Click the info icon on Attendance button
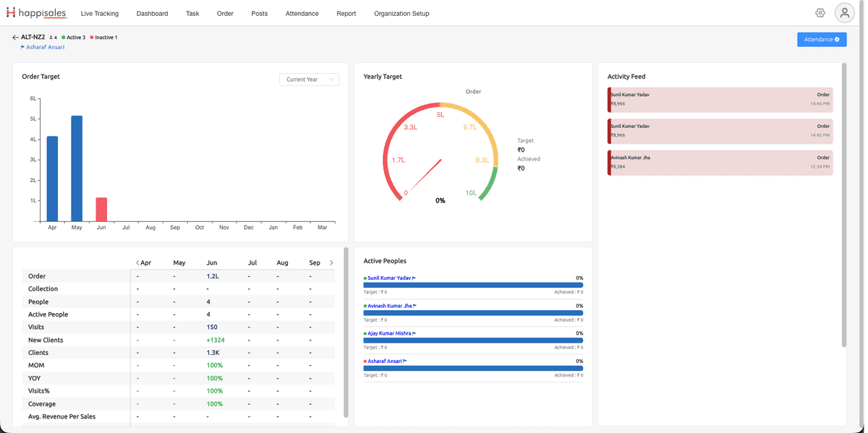This screenshot has height=433, width=868. coord(837,40)
